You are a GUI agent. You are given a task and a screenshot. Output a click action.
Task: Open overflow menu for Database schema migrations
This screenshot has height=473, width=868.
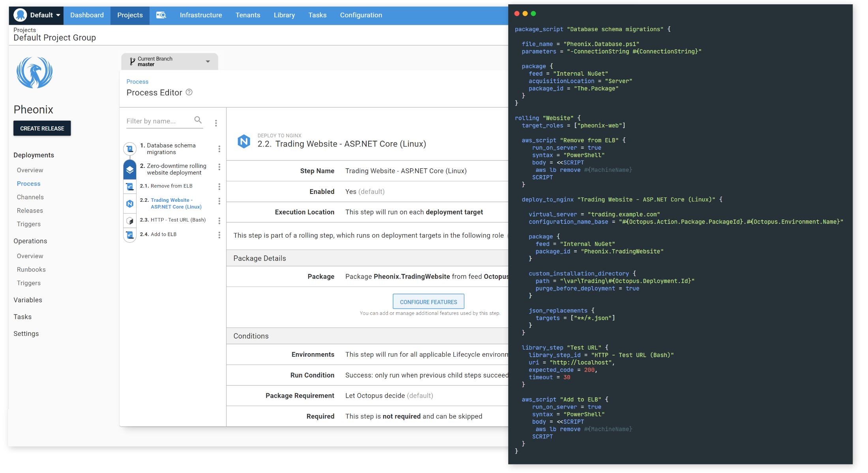pos(219,149)
